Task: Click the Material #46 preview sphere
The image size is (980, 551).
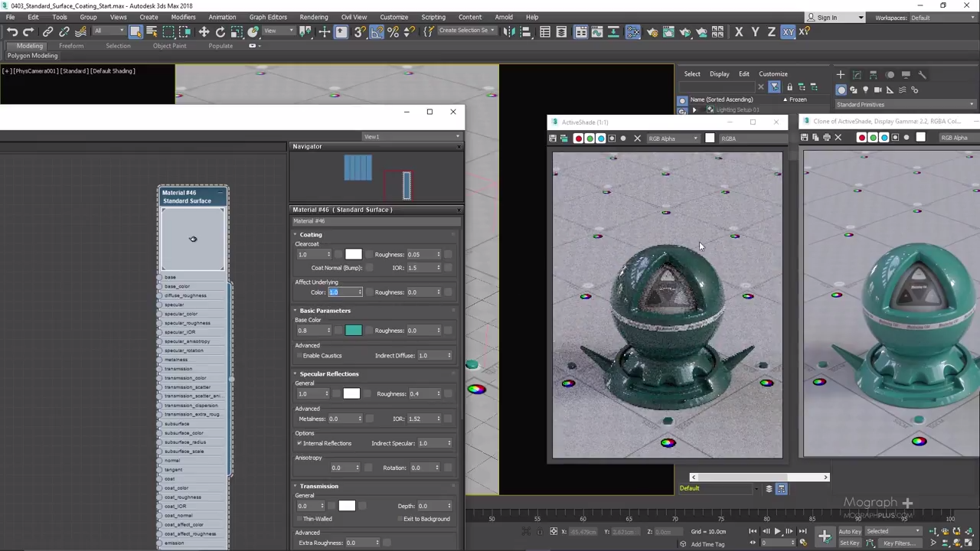Action: [192, 237]
